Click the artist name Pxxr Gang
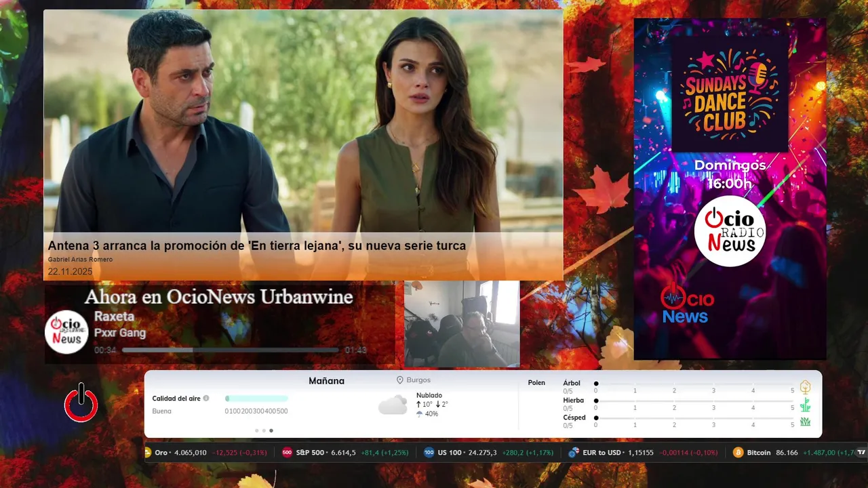The height and width of the screenshot is (488, 868). pos(120,333)
